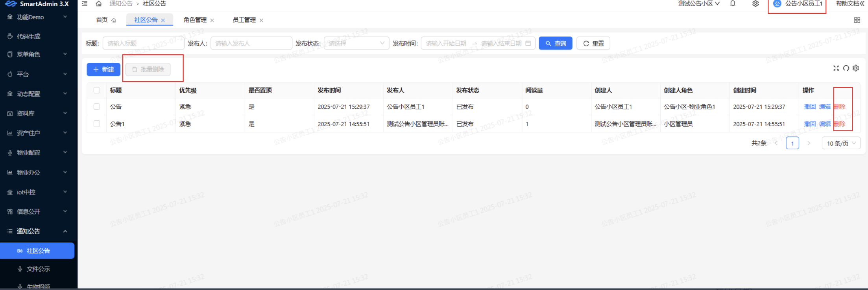Open the settings gear in header

(755, 4)
